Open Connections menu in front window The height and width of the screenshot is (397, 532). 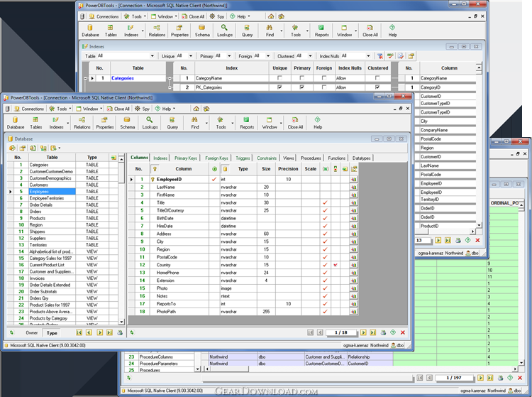coord(30,109)
